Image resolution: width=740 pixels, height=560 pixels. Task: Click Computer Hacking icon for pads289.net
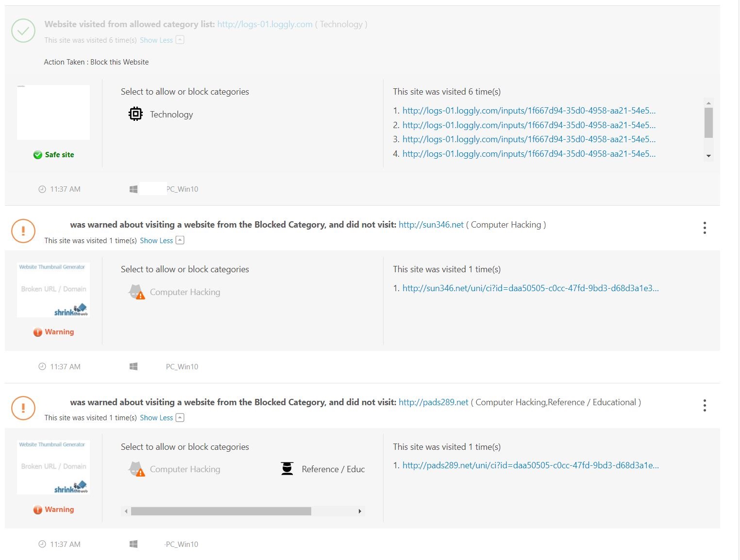pyautogui.click(x=136, y=469)
